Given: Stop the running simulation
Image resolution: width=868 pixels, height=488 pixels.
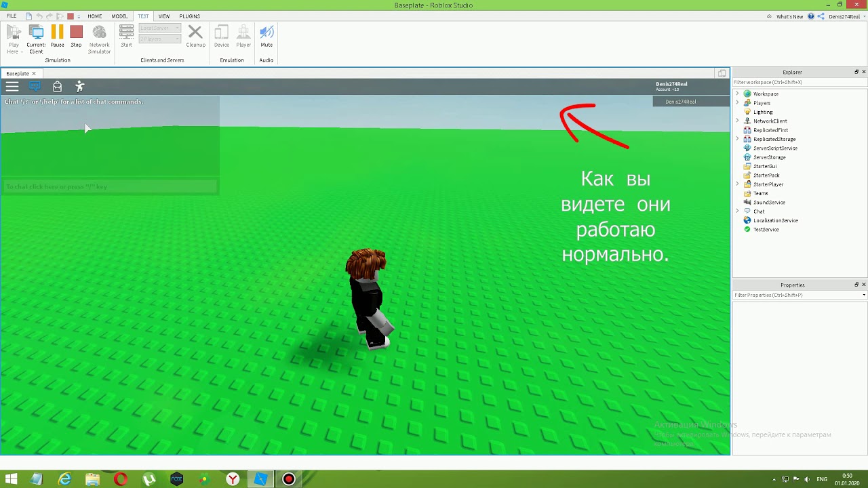Looking at the screenshot, I should (76, 36).
